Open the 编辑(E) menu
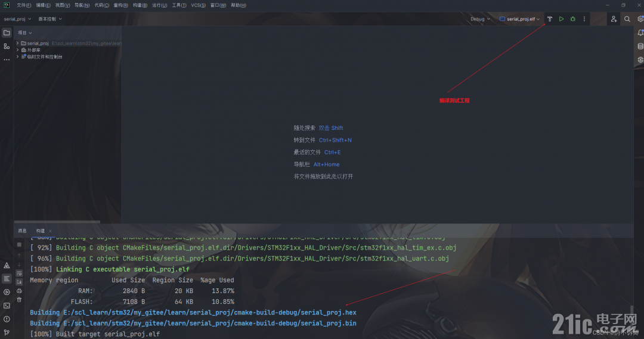644x339 pixels. click(43, 5)
